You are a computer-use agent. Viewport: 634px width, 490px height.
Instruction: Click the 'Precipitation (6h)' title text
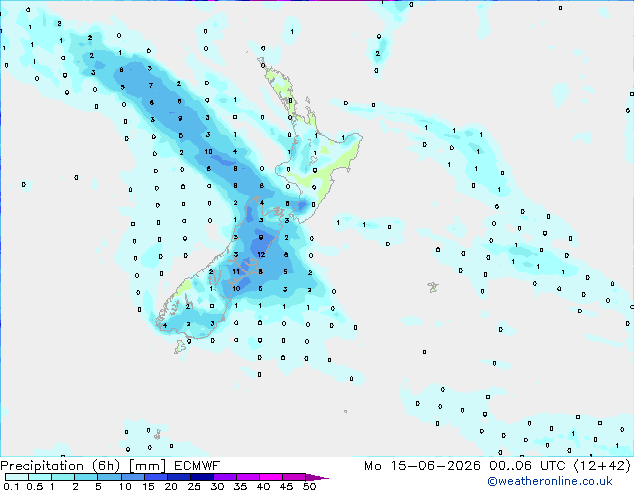click(60, 466)
